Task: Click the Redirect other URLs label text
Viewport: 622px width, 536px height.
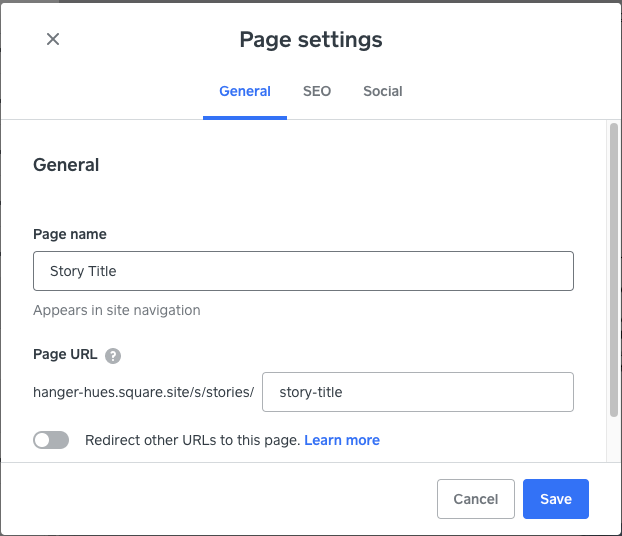Action: click(192, 440)
